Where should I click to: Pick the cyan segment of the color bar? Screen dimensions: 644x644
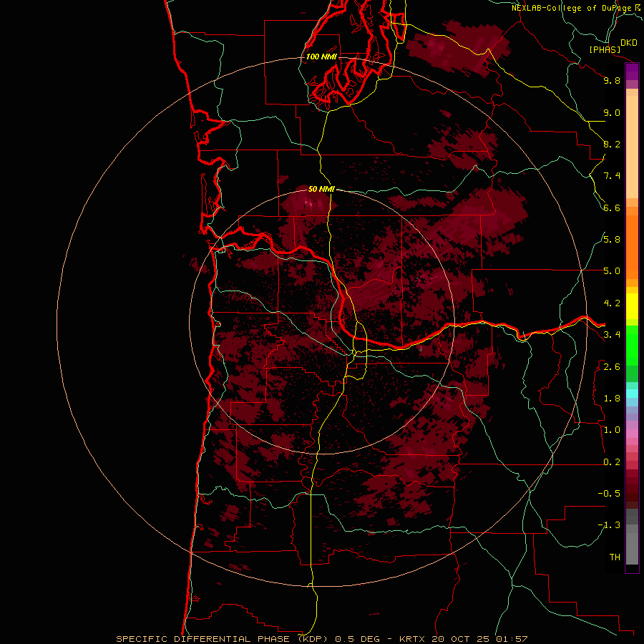(x=632, y=394)
